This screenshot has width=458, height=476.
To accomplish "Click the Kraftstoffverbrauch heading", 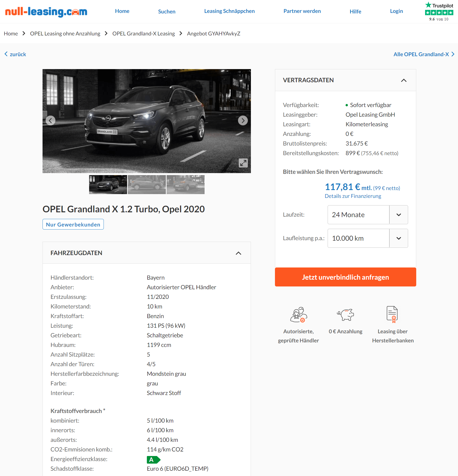I will click(x=78, y=411).
